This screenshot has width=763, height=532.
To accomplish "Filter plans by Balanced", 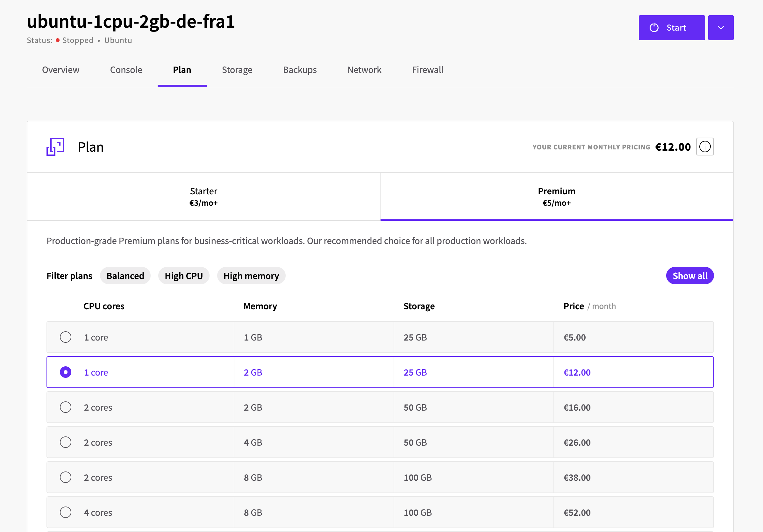I will pos(125,276).
